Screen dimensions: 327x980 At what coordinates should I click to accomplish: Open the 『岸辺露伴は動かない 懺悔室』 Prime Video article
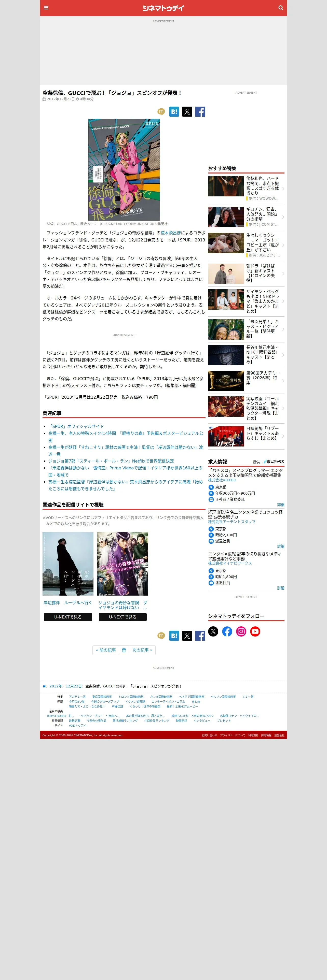pyautogui.click(x=126, y=471)
